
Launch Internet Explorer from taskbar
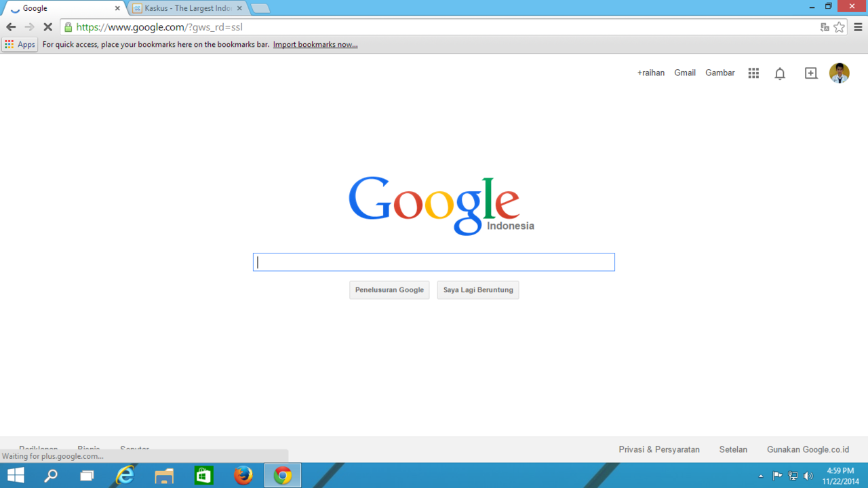tap(125, 476)
